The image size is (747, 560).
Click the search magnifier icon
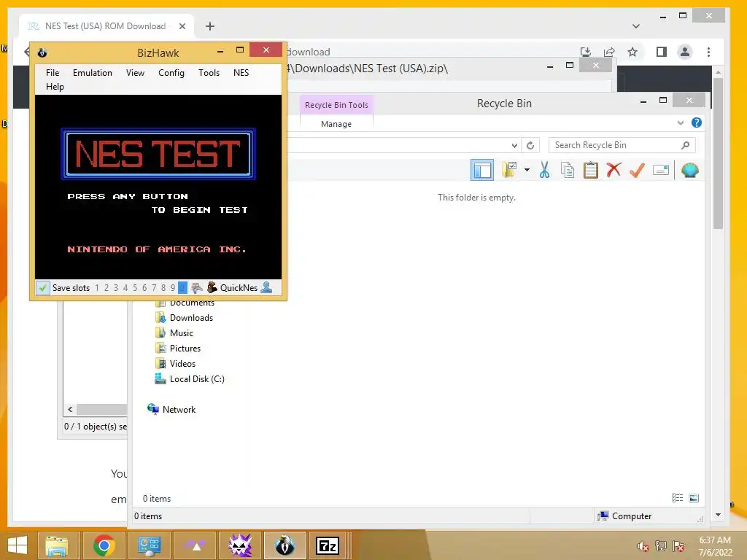pos(685,145)
